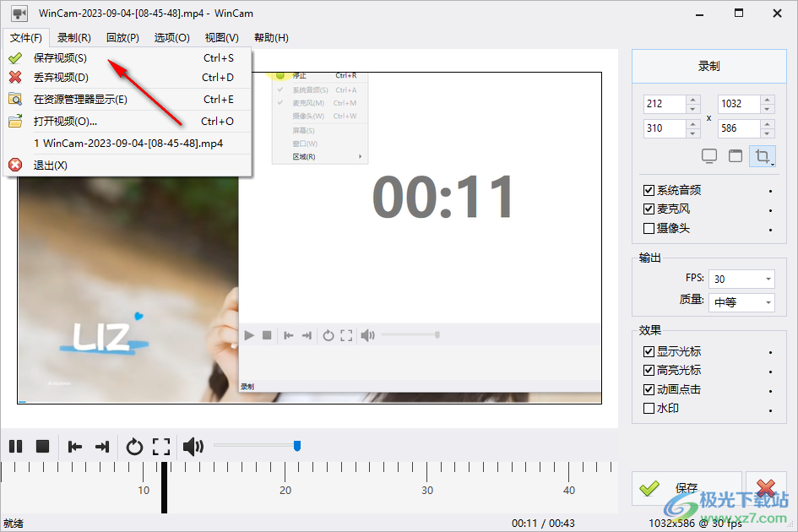Click the X position field showing 212
This screenshot has width=798, height=532.
(665, 104)
